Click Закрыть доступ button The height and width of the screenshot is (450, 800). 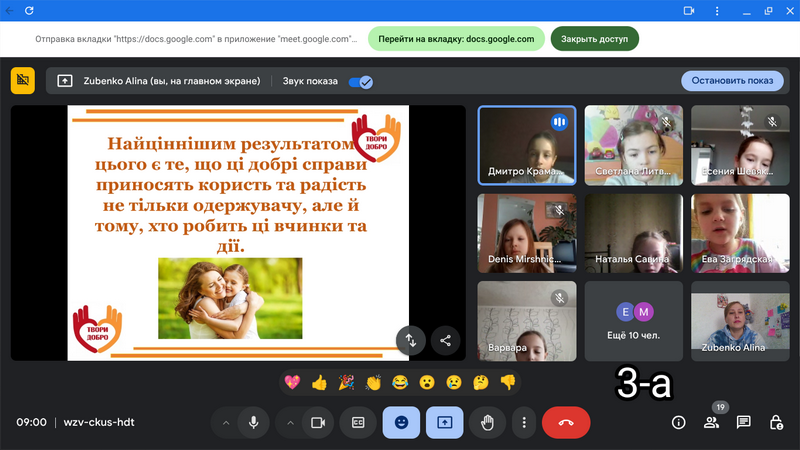[x=594, y=39]
